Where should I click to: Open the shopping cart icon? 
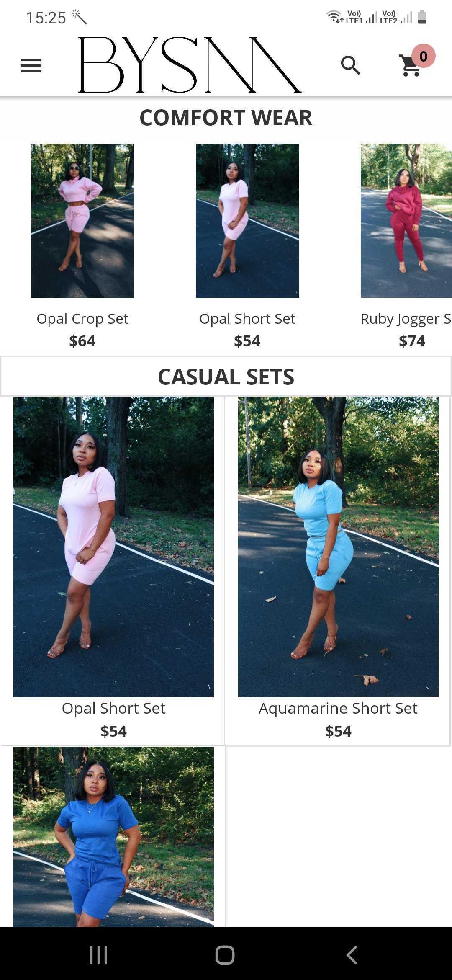pos(410,66)
